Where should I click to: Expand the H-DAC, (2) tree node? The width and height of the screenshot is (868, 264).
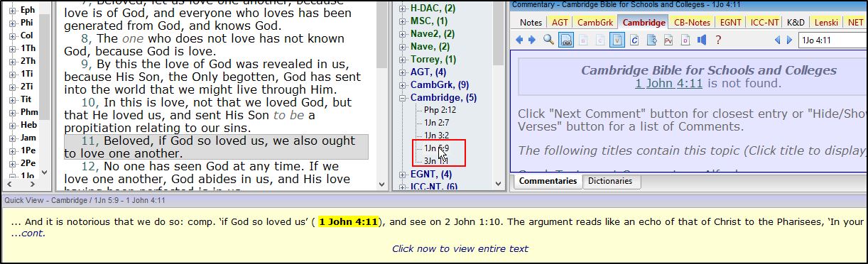tap(403, 8)
